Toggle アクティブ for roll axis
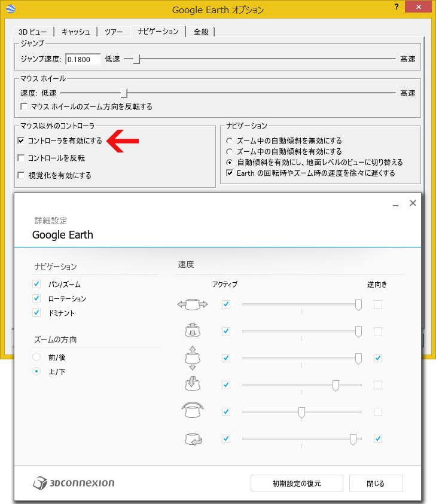 tap(226, 412)
